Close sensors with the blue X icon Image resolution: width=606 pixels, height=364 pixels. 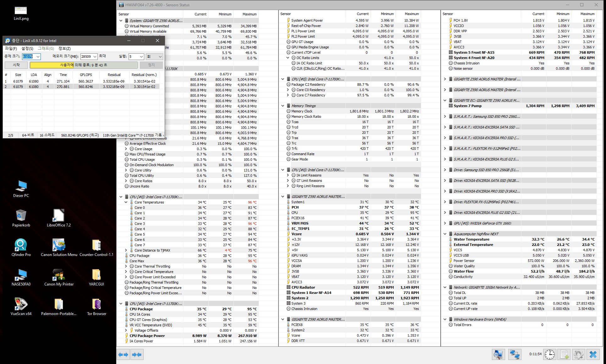point(593,355)
